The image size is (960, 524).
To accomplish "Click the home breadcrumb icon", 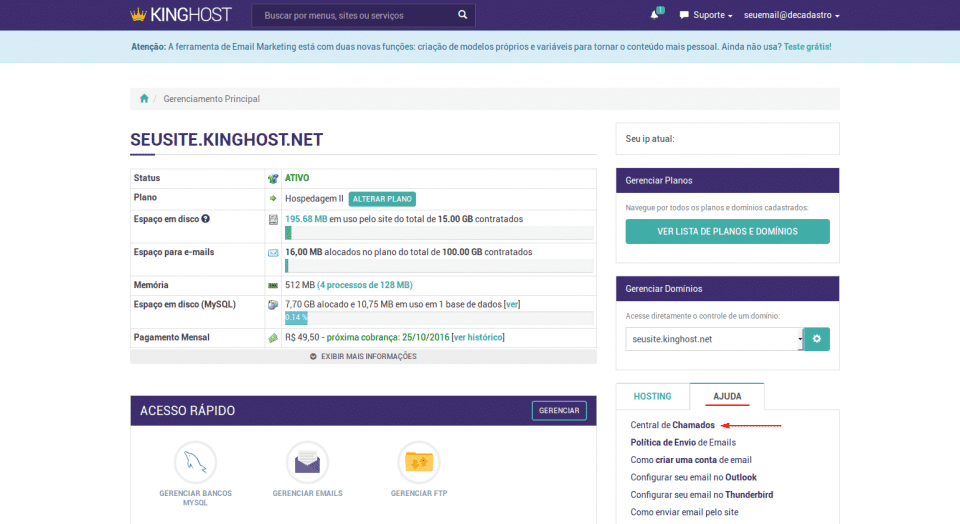I will pyautogui.click(x=144, y=99).
